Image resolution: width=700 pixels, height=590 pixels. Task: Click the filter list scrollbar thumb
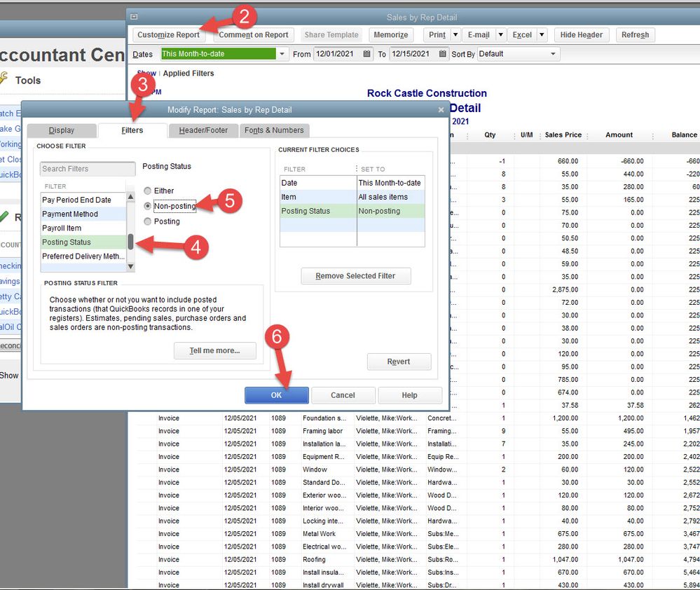point(130,242)
